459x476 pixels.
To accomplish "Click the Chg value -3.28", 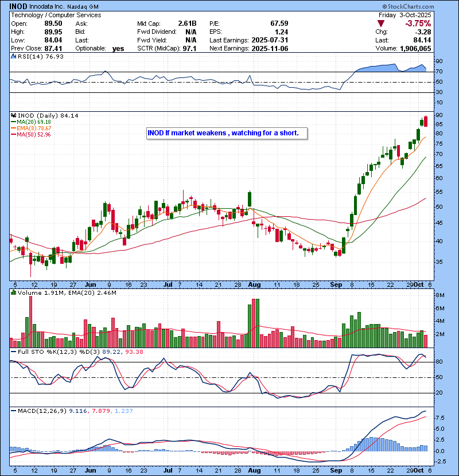I will [423, 32].
